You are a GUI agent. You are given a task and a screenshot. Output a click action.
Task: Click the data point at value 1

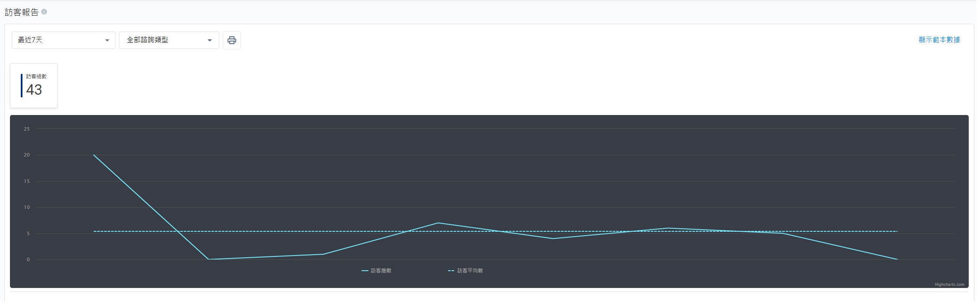323,254
